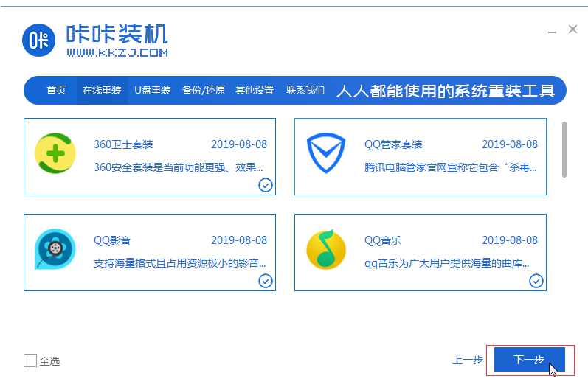This screenshot has height=387, width=588.
Task: Switch to the 在线重装 tab
Action: click(102, 90)
